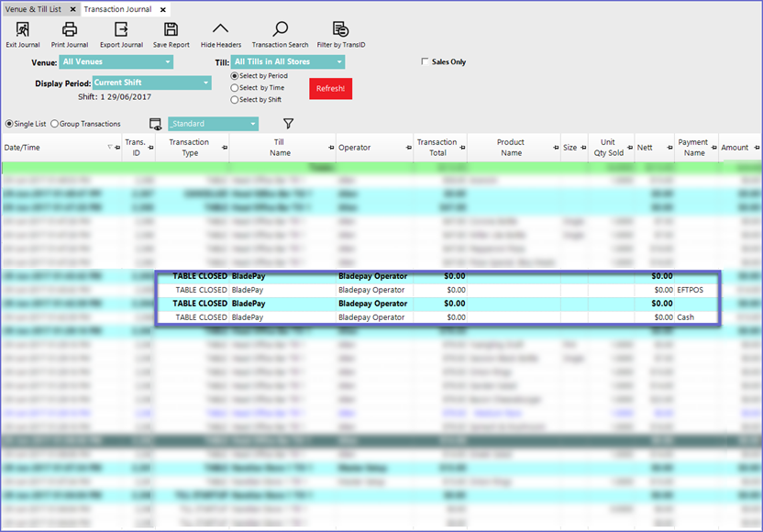This screenshot has width=763, height=532.
Task: Click the Save Report disk icon
Action: [x=171, y=29]
